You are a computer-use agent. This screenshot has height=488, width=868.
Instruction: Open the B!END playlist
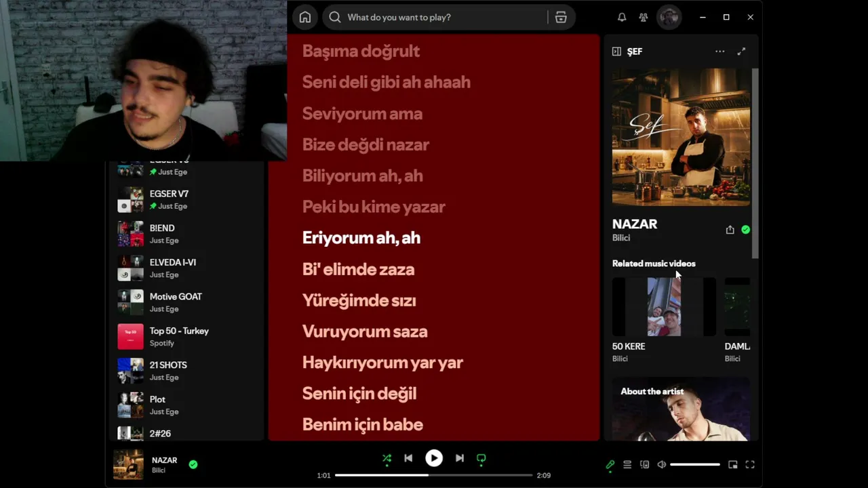(186, 234)
